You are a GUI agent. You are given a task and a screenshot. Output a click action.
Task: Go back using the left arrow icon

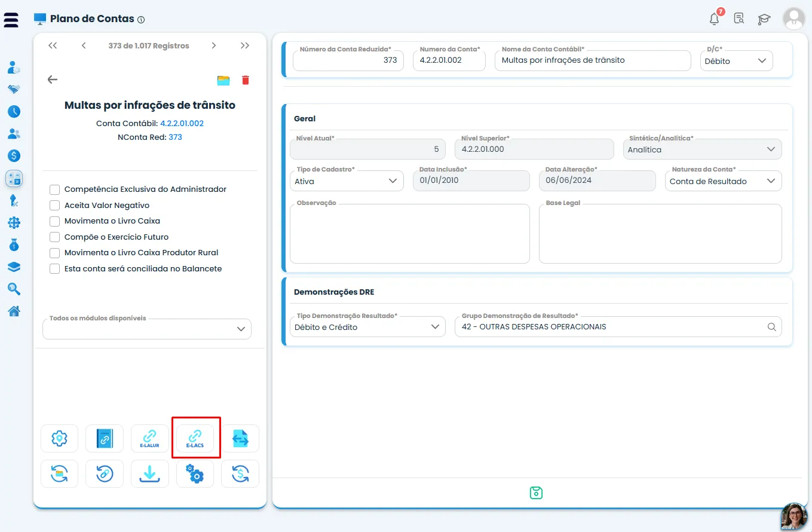pyautogui.click(x=53, y=80)
